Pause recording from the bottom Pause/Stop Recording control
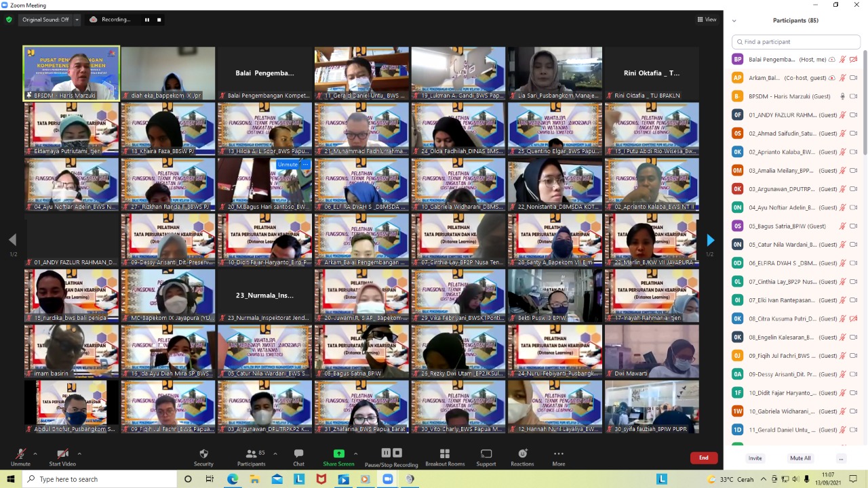868x488 pixels. pyautogui.click(x=386, y=453)
